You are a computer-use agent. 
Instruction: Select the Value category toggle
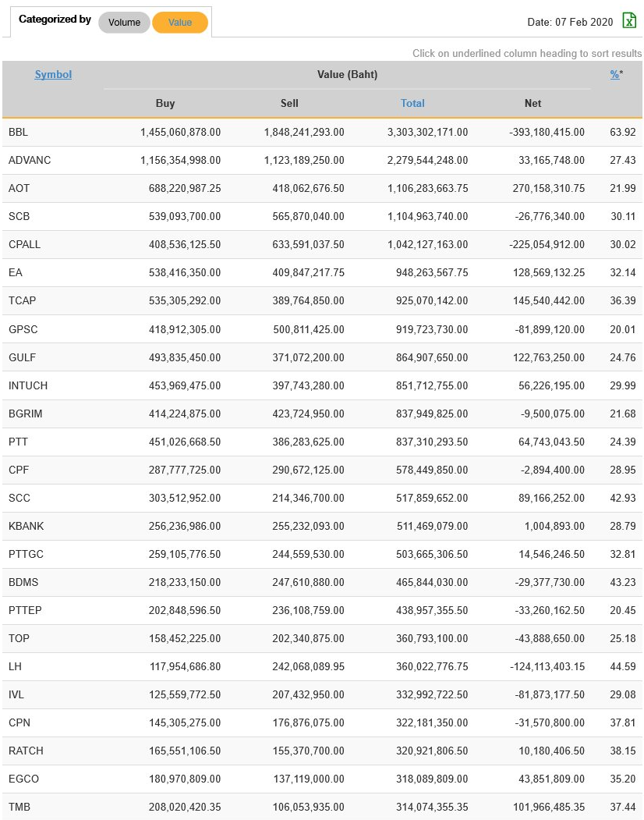[x=180, y=23]
